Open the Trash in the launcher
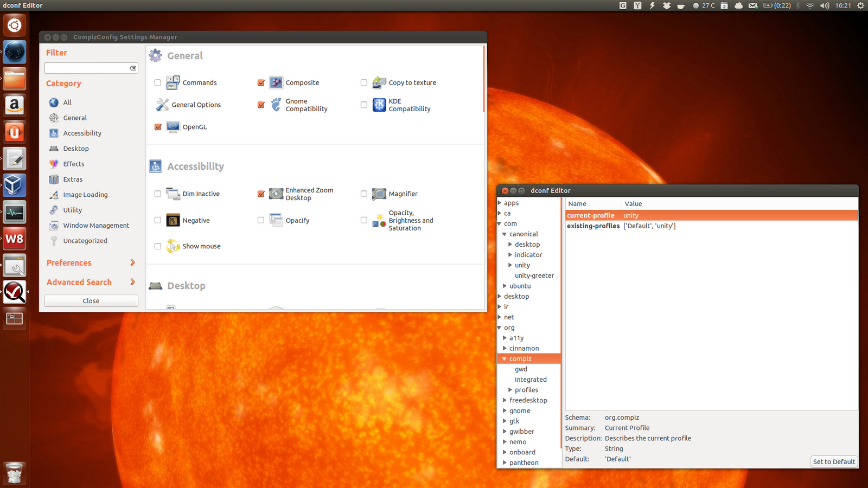The height and width of the screenshot is (488, 868). [x=15, y=473]
